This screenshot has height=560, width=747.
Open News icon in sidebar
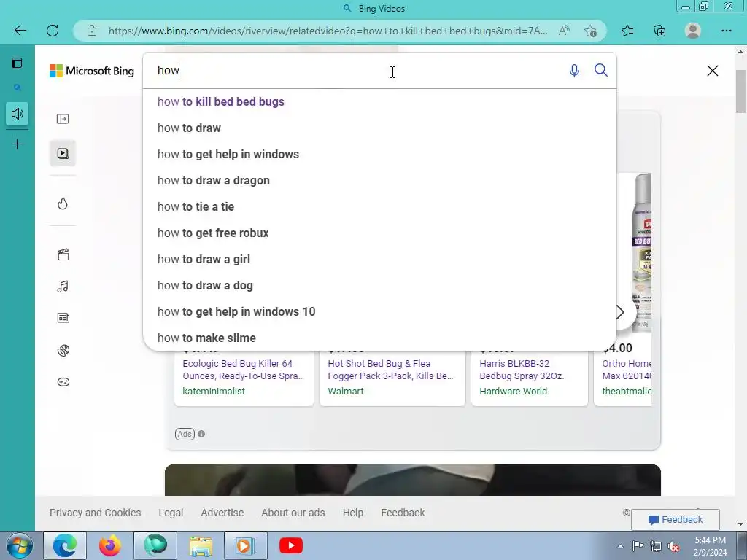coord(63,318)
